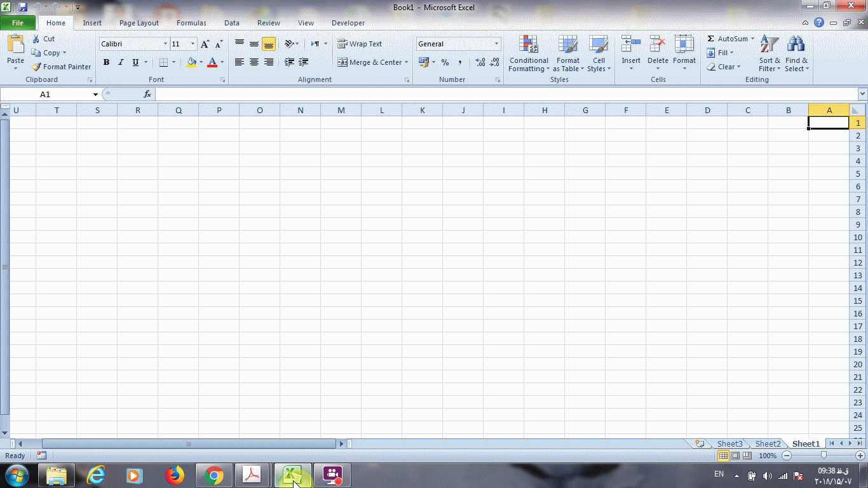Decrease font size with Shrink Font

pos(219,44)
